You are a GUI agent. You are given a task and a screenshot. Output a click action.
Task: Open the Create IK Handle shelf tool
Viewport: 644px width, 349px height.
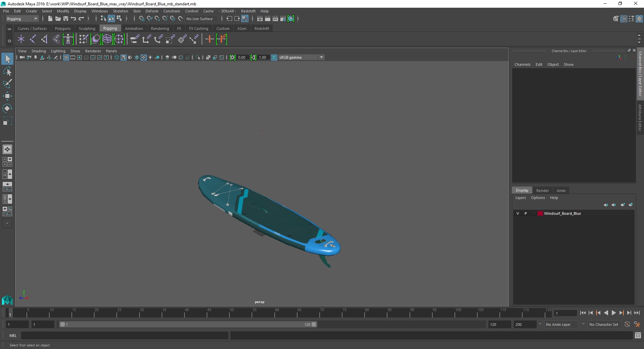(45, 39)
